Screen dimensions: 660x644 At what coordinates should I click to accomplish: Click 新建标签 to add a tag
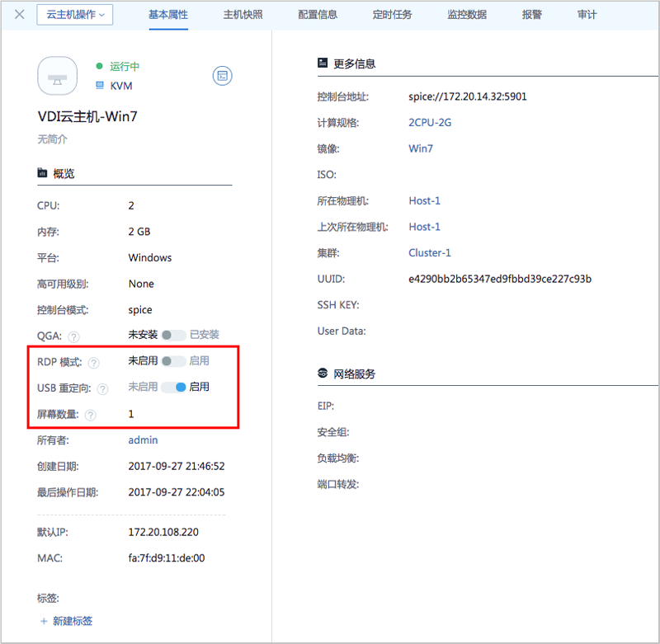coord(67,621)
